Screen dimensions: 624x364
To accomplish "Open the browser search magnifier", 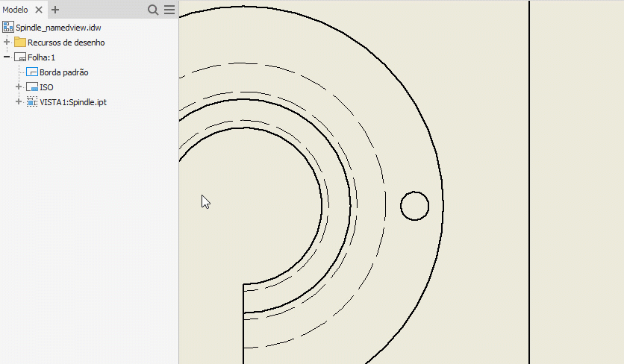I will (x=153, y=10).
